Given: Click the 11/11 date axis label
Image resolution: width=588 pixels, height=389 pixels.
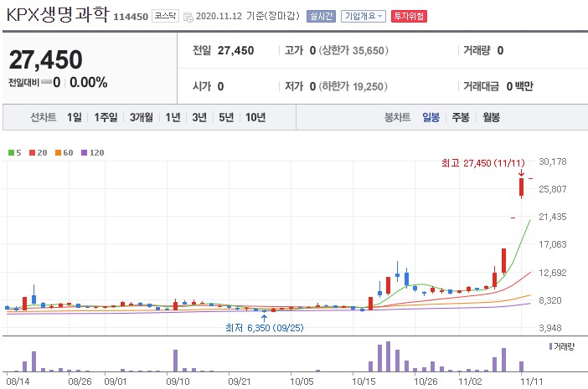Looking at the screenshot, I should tap(532, 381).
